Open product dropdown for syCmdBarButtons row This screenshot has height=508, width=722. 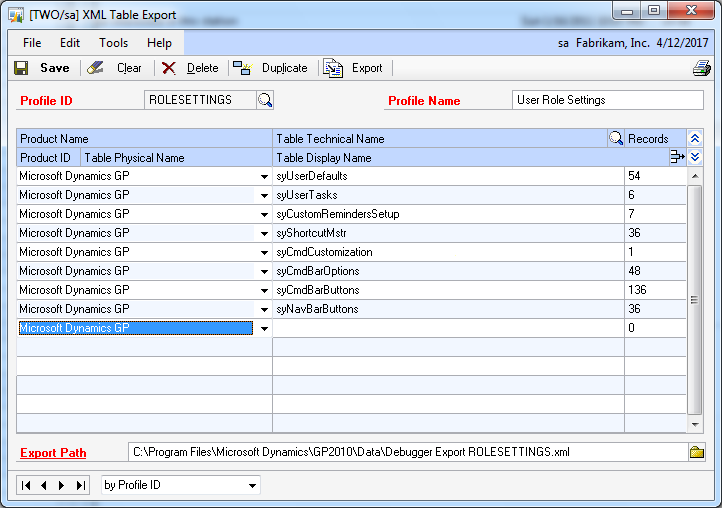[x=264, y=290]
